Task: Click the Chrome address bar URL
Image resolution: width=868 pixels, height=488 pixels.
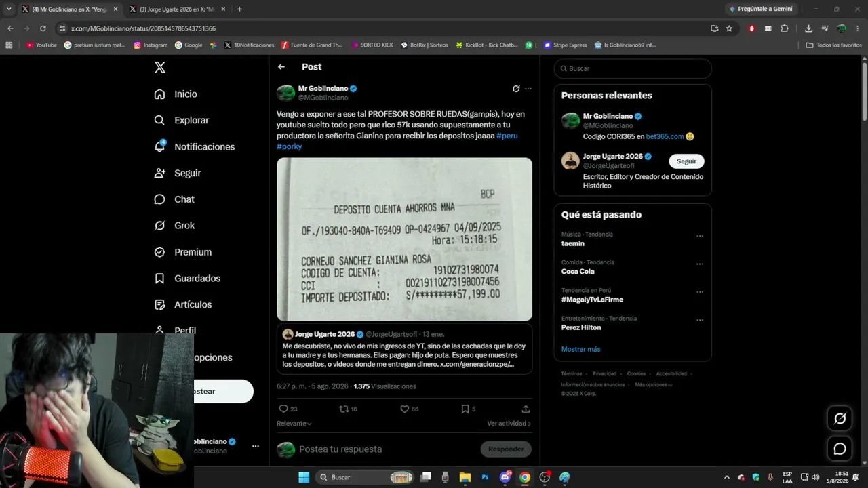Action: coord(143,28)
